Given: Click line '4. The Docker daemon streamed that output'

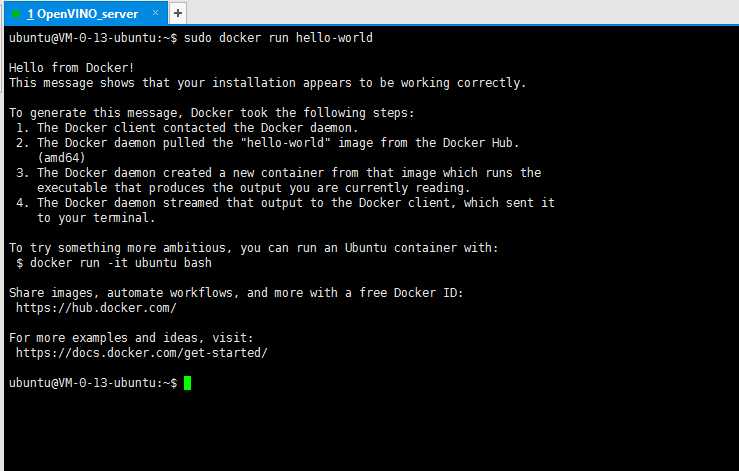Looking at the screenshot, I should 285,203.
